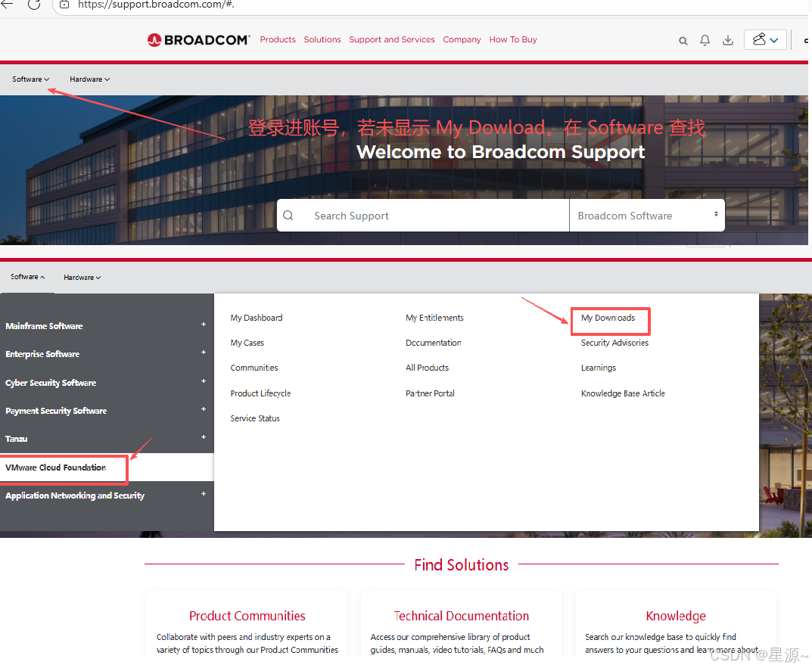This screenshot has width=812, height=668.
Task: Select Payment Security Software category
Action: [x=56, y=411]
